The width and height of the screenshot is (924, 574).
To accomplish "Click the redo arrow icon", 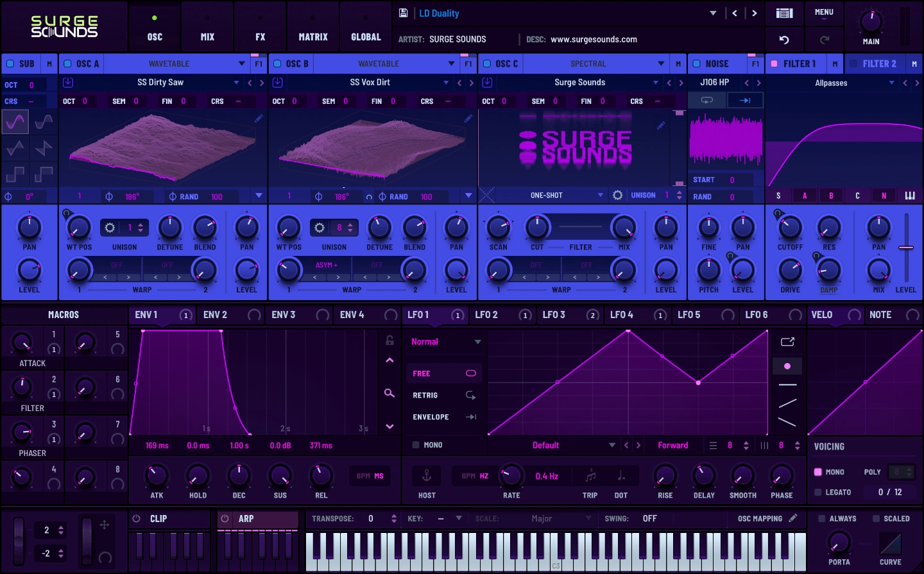I will 825,40.
